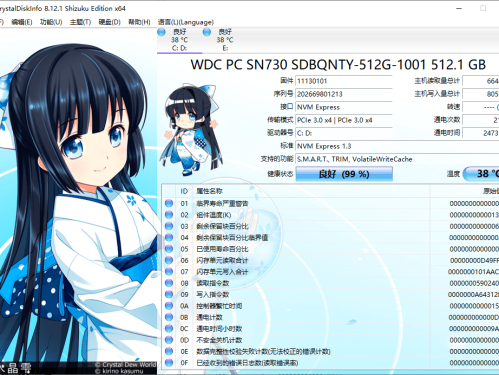Click status orb for attribute 02
This screenshot has width=499, height=375.
[169, 215]
